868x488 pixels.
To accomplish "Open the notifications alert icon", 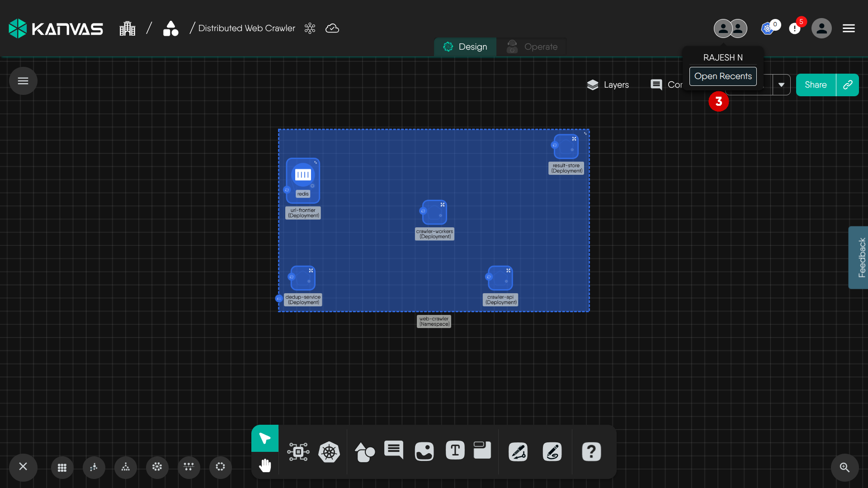I will (794, 28).
